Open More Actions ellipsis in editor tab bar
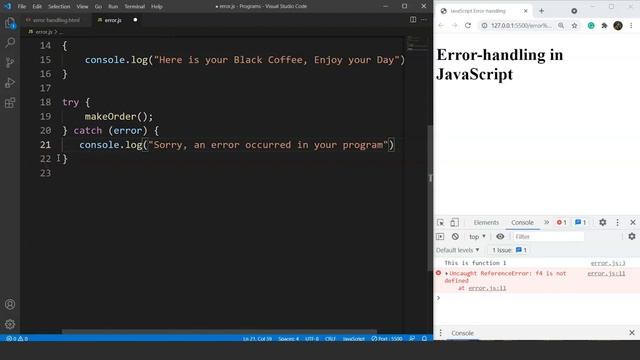Screen dimensions: 640x360 (x=424, y=20)
